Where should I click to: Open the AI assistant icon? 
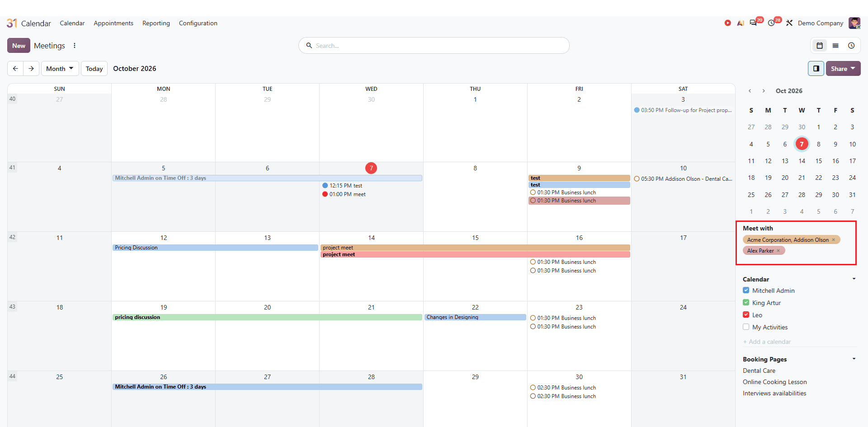click(740, 23)
